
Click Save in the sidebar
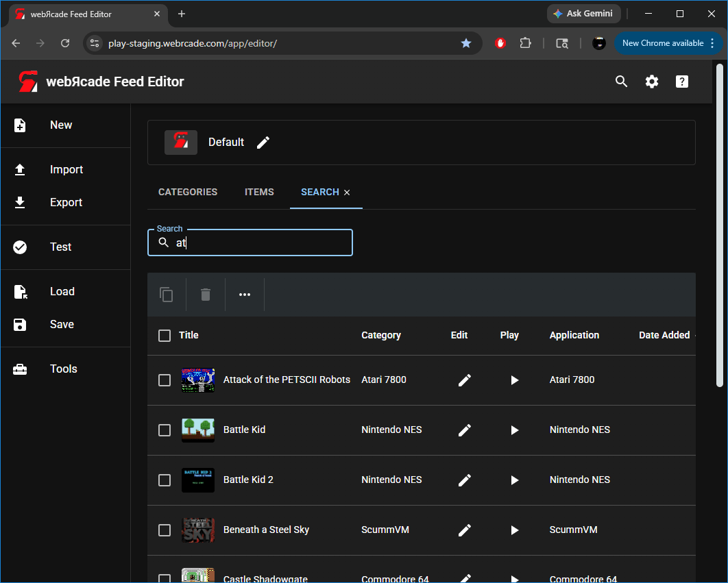(62, 325)
